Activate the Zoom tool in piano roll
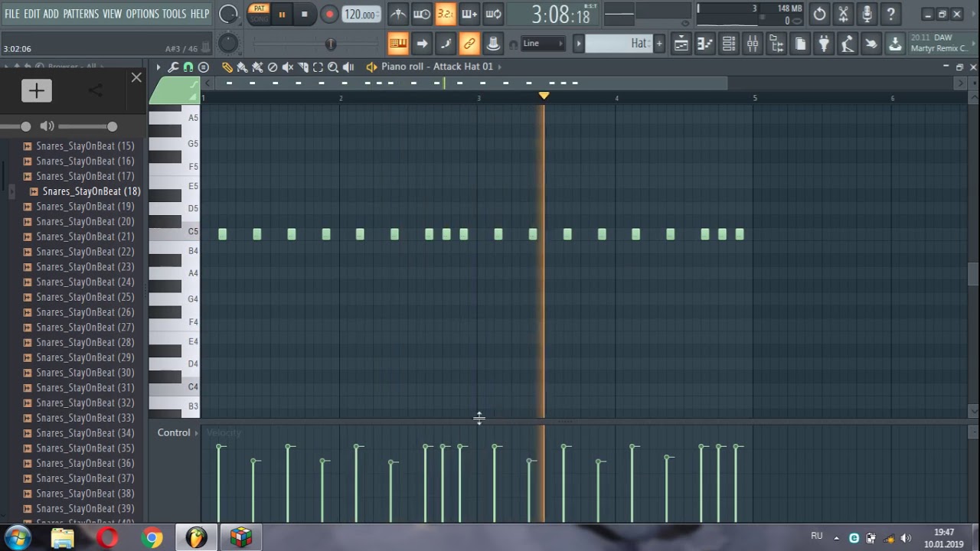The width and height of the screenshot is (980, 551). [x=333, y=67]
